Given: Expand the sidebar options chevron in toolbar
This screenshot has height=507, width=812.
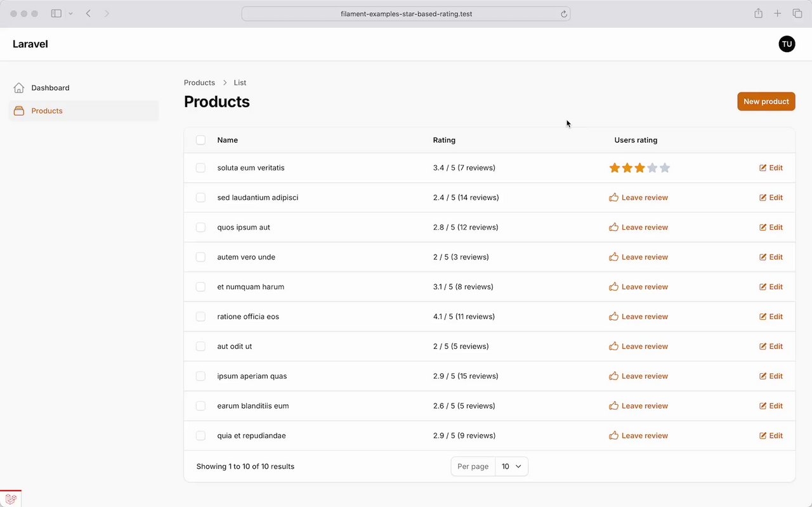Looking at the screenshot, I should click(70, 13).
